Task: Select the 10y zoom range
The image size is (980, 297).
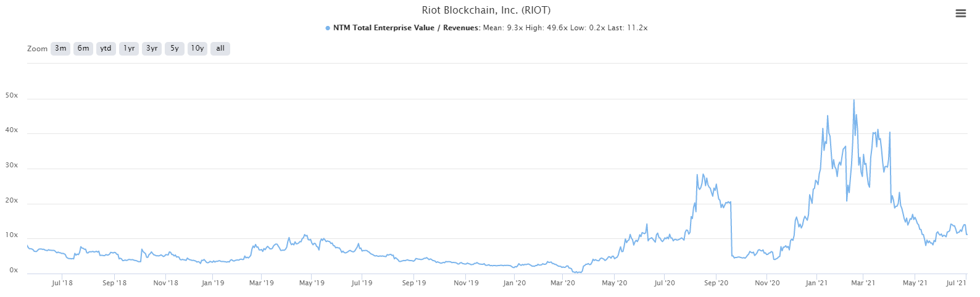Action: coord(197,49)
